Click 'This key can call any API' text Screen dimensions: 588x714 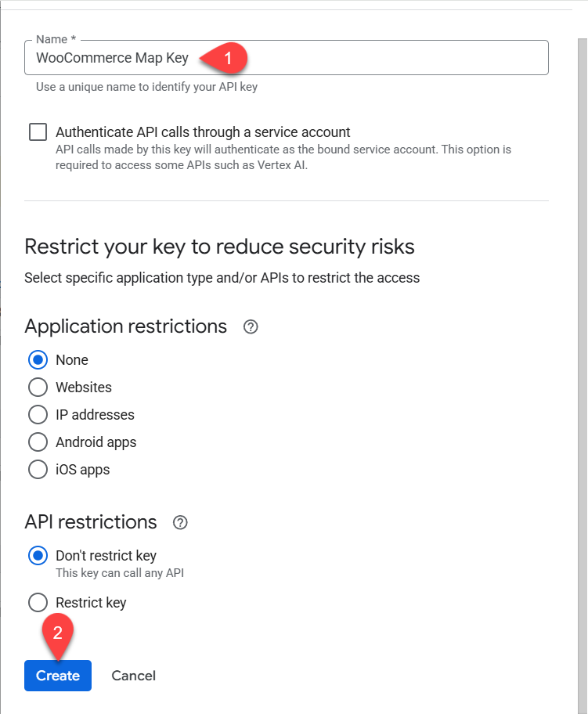tap(119, 573)
